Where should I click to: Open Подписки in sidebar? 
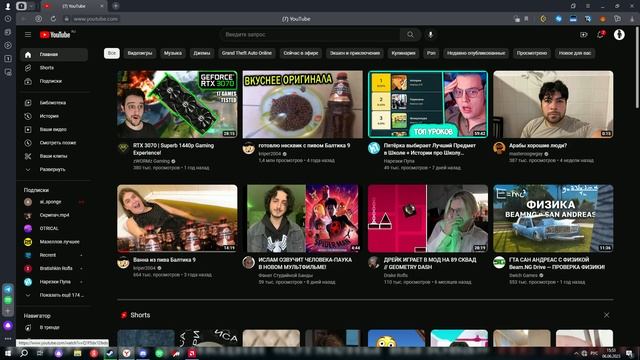point(54,81)
